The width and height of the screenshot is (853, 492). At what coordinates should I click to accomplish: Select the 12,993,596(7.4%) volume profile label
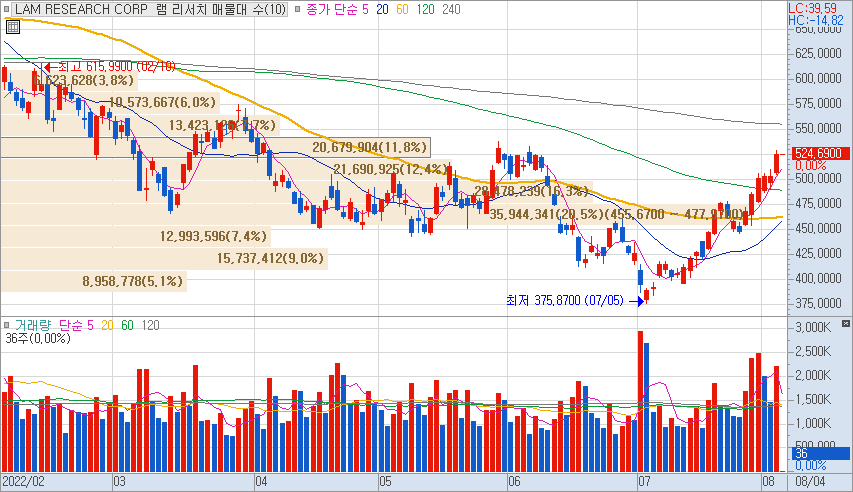213,237
